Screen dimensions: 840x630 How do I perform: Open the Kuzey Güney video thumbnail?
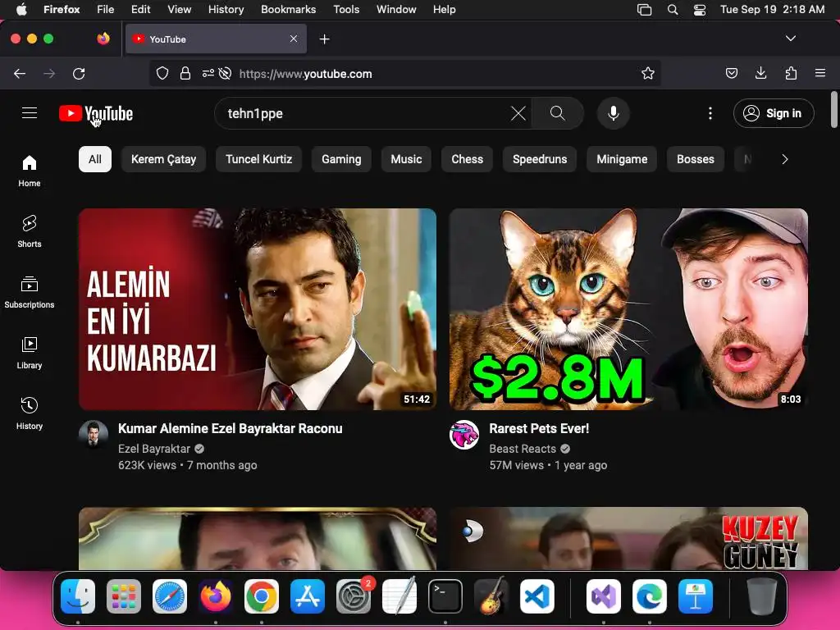click(x=628, y=538)
